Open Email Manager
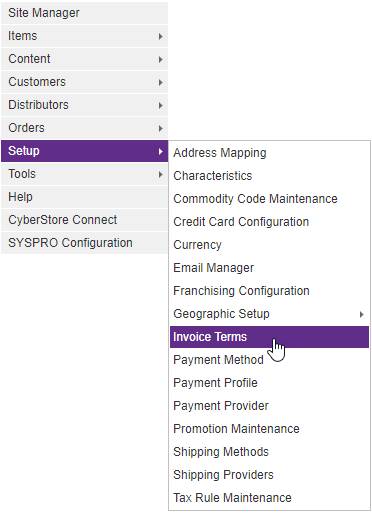This screenshot has height=514, width=372. 269,268
